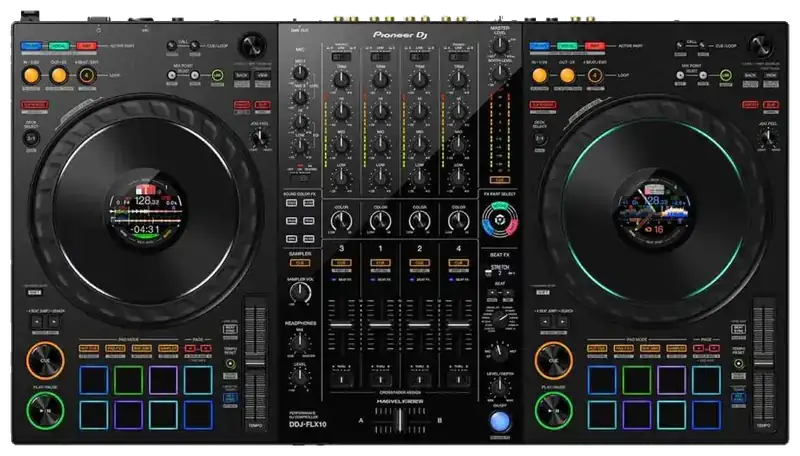
Task: Tap the HEADPHONES MIX knob
Action: pos(300,342)
